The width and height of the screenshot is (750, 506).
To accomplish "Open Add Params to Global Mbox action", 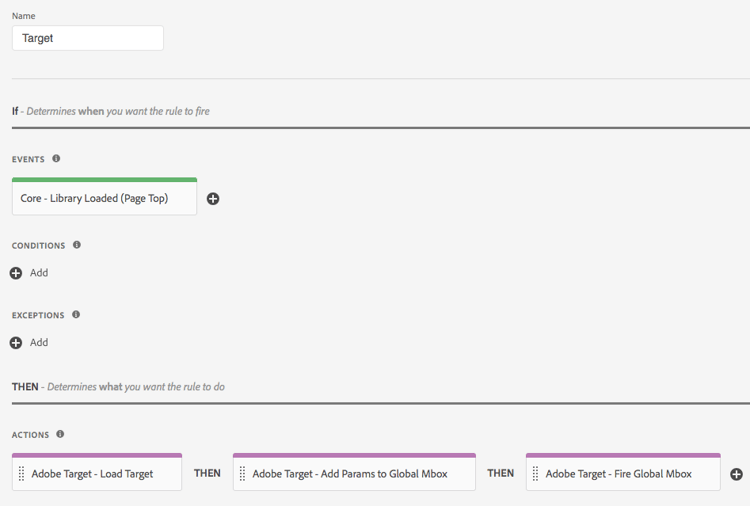I will (x=354, y=472).
